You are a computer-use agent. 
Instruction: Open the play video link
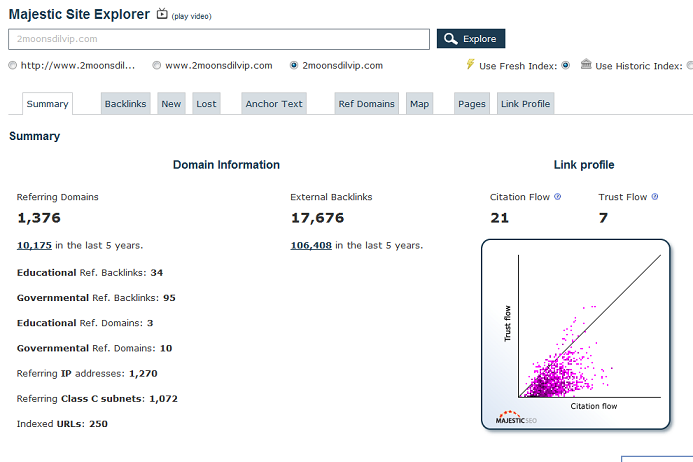click(x=191, y=16)
